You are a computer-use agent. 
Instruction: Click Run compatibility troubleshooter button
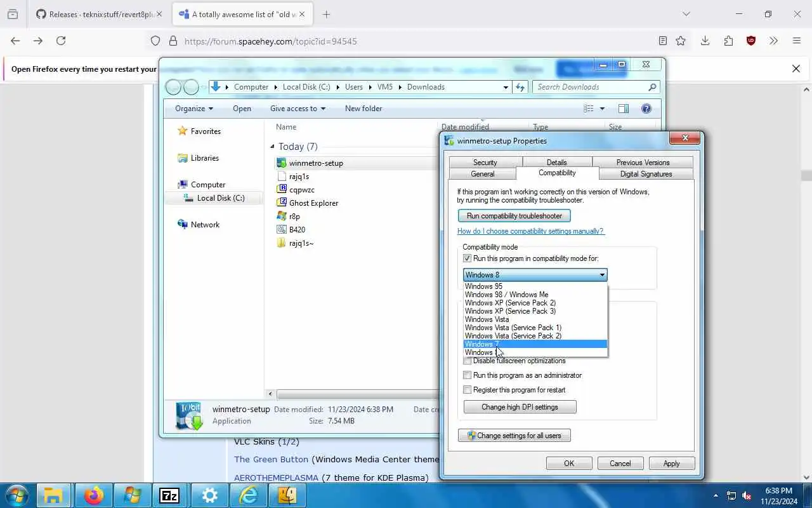point(514,216)
